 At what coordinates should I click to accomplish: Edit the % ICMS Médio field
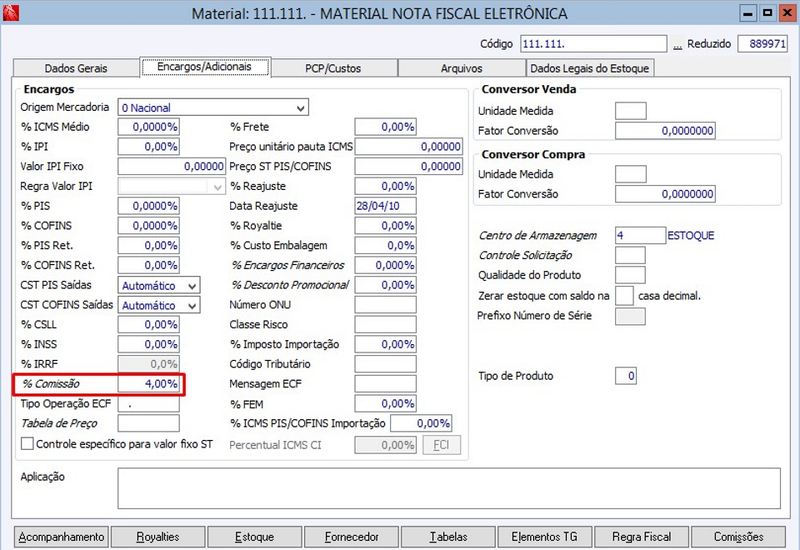(148, 127)
